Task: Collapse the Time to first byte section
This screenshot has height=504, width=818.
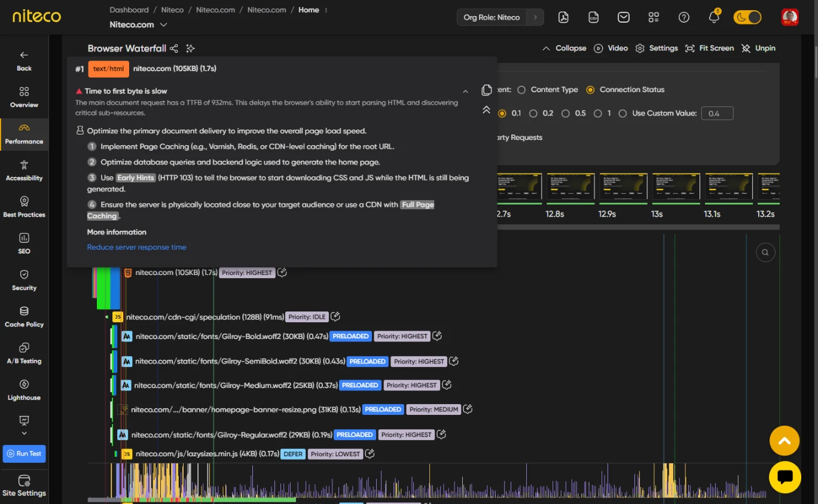Action: tap(465, 91)
